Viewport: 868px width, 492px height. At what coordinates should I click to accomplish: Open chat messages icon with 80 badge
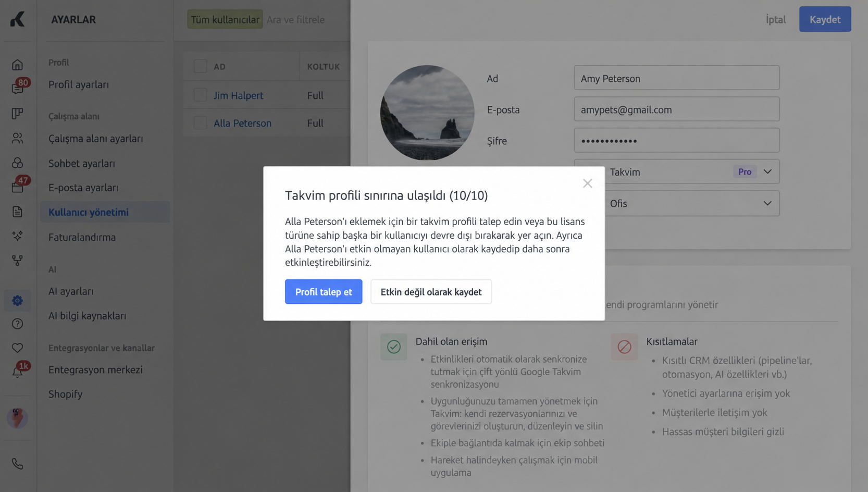pyautogui.click(x=17, y=89)
